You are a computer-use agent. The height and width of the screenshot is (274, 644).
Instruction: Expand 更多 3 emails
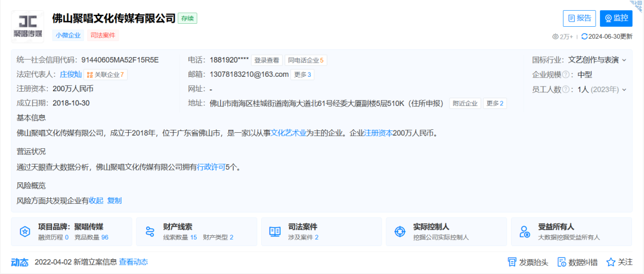coord(303,74)
